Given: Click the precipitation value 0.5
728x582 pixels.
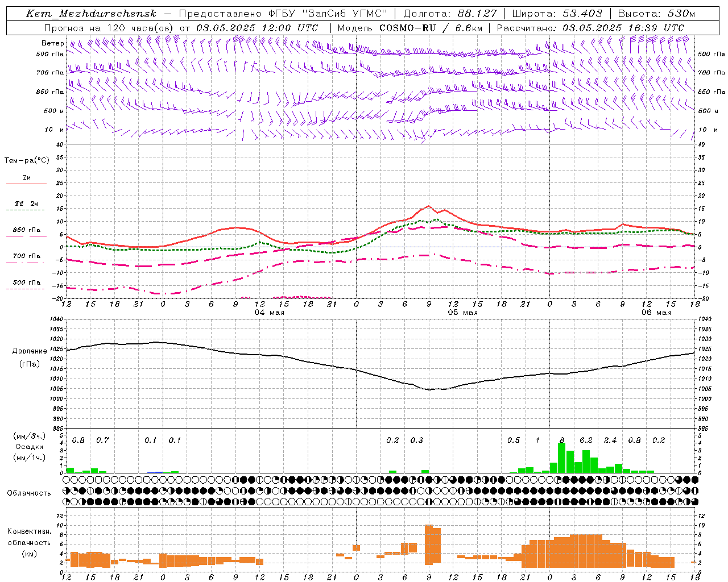Looking at the screenshot, I should click(x=514, y=440).
